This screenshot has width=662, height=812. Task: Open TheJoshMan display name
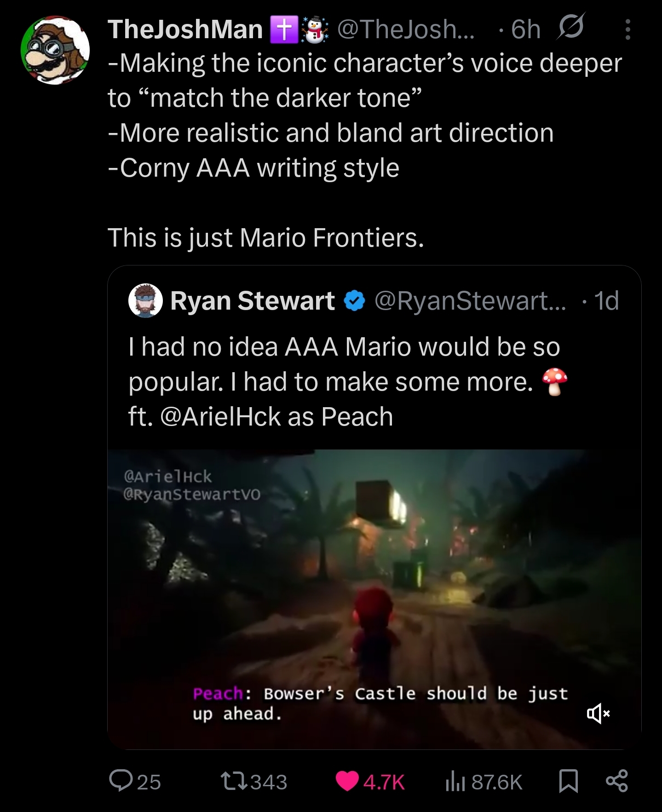(185, 29)
